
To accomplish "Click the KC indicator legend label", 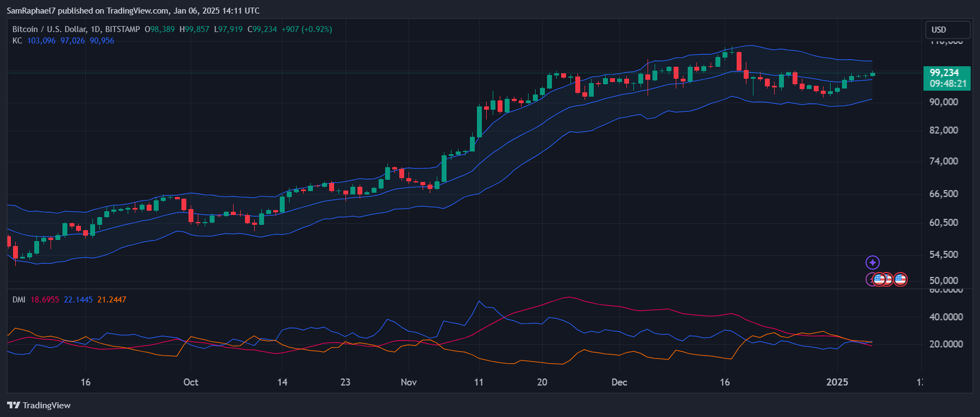I will coord(17,41).
